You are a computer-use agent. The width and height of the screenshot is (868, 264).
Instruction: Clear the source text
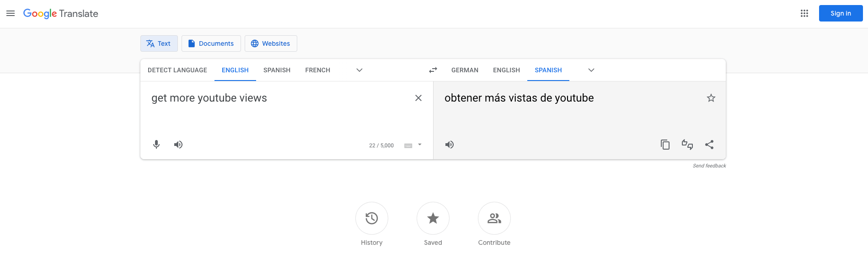418,98
